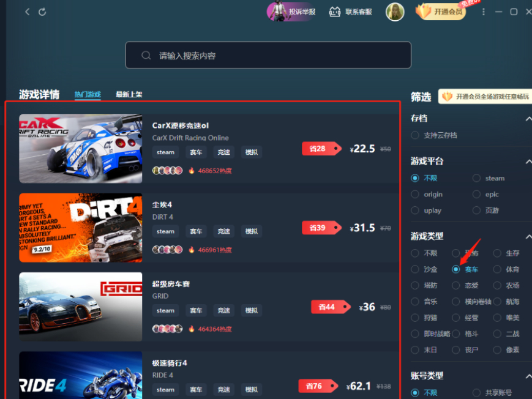Click player avatars group on GRID row
Screen dimensions: 532x399
coord(167,329)
